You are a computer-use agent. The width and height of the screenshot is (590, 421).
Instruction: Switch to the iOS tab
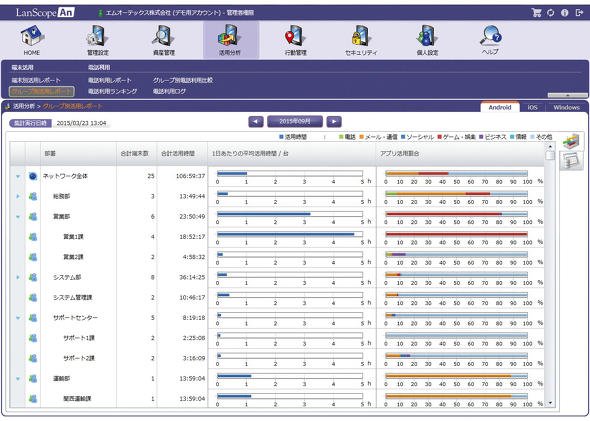click(x=532, y=107)
